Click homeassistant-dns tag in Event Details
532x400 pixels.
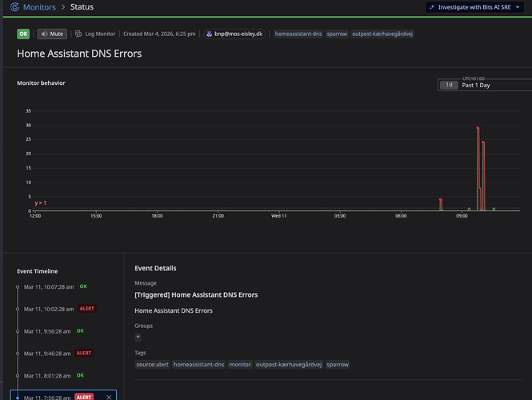click(x=199, y=364)
